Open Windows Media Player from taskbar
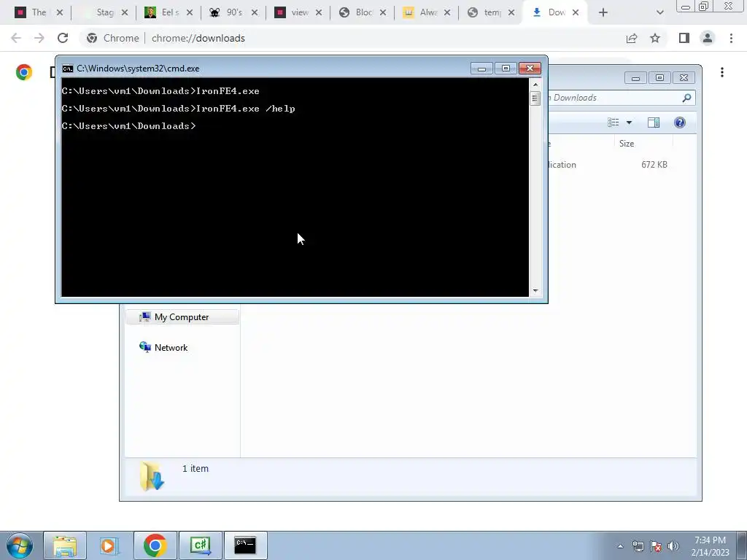 click(x=109, y=545)
